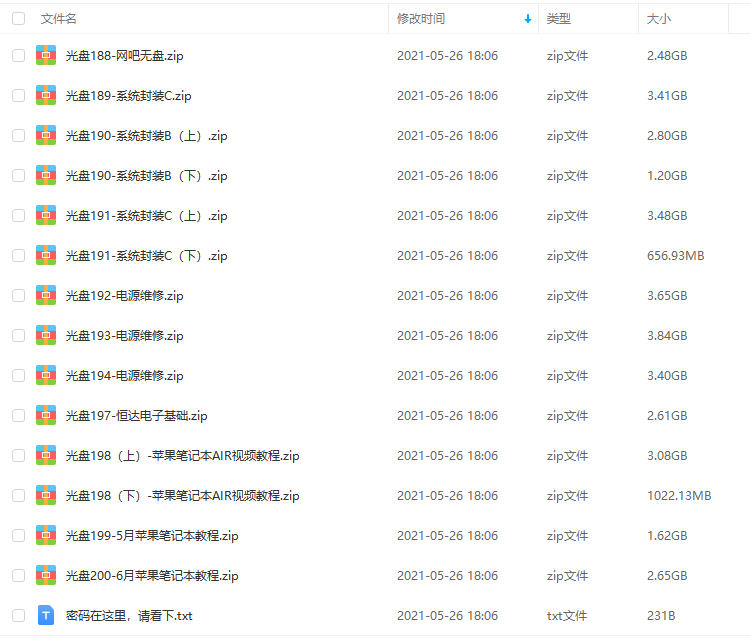Sort by the 文件名 column header
Image resolution: width=750 pixels, height=638 pixels.
(58, 19)
